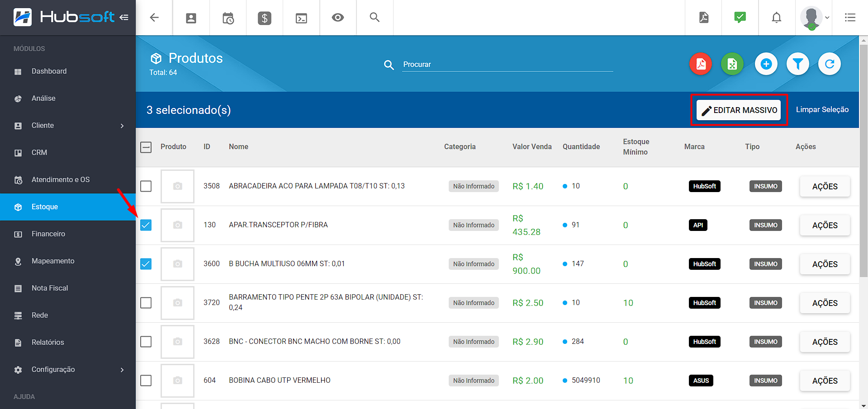The width and height of the screenshot is (868, 409).
Task: Uncheck the B BUCHA MULTIUSO 06MM row checkbox
Action: [146, 264]
